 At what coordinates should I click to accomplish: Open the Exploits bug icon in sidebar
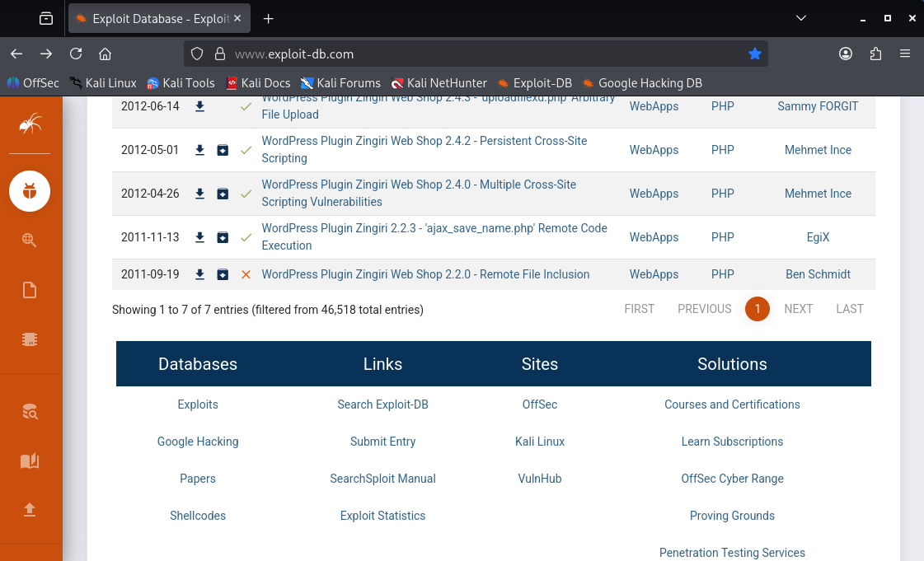30,192
